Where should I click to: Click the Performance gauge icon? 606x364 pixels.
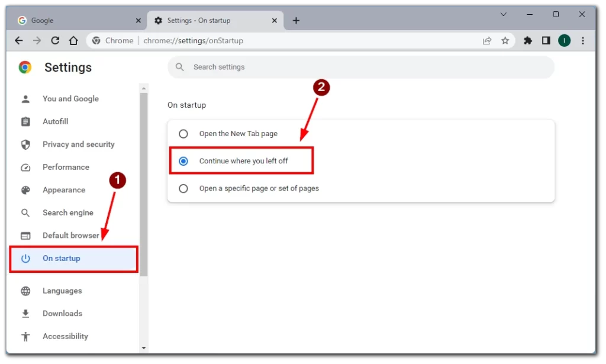tap(25, 167)
